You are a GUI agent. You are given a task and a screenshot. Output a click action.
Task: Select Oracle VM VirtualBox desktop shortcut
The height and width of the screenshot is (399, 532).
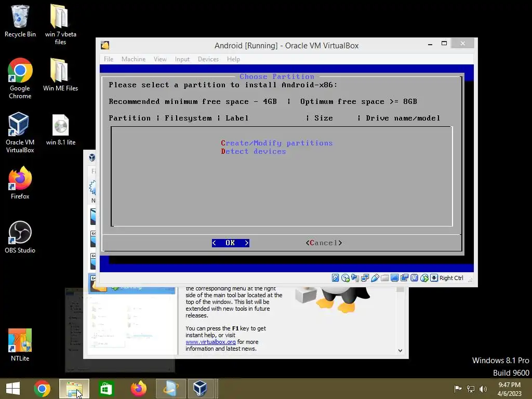coord(20,132)
